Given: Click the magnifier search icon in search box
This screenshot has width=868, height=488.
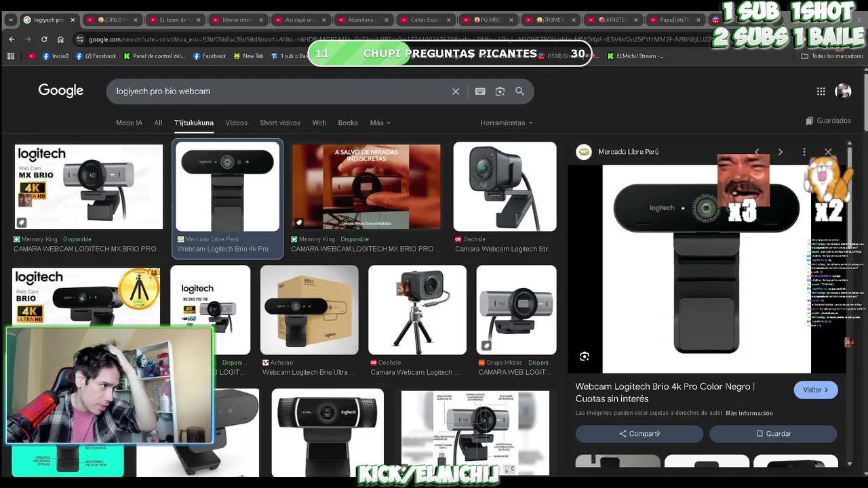Looking at the screenshot, I should pos(519,91).
